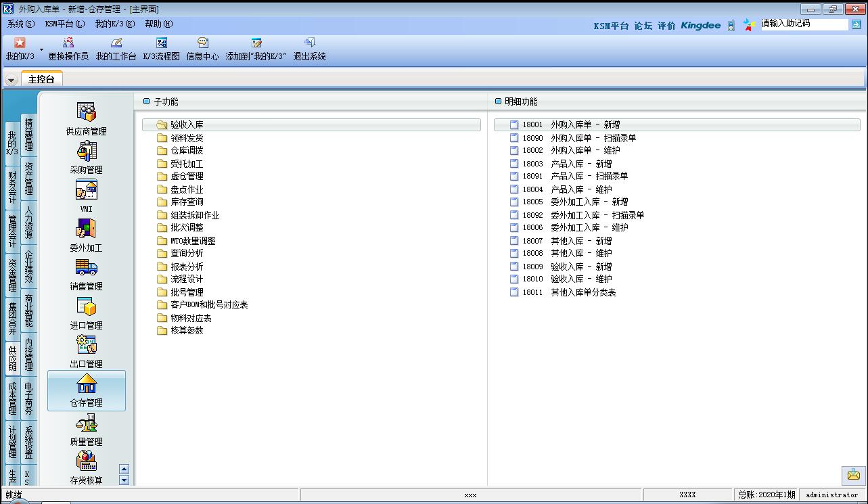Open the 系统(S) menu

tap(21, 24)
